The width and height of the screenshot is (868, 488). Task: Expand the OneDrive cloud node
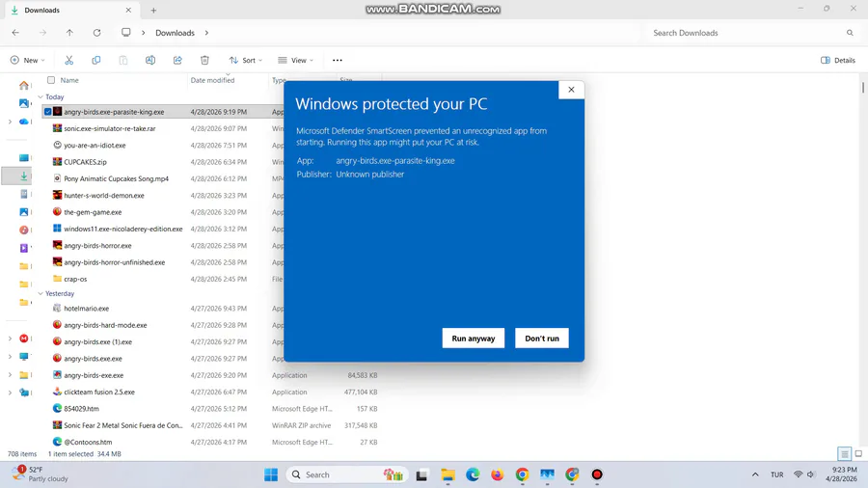coord(10,122)
